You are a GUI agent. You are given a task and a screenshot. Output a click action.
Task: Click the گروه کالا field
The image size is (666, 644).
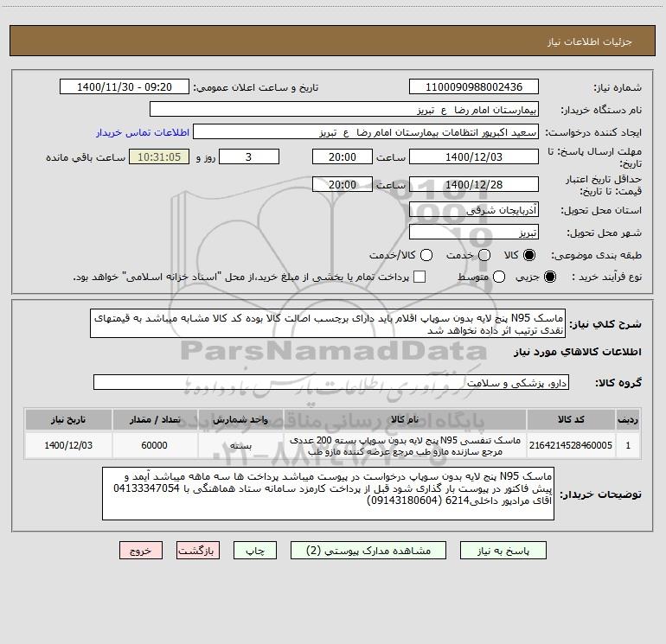tap(331, 382)
